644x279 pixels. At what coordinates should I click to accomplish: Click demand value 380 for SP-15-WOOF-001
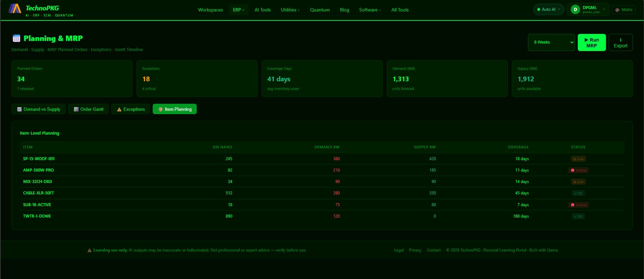tap(336, 159)
